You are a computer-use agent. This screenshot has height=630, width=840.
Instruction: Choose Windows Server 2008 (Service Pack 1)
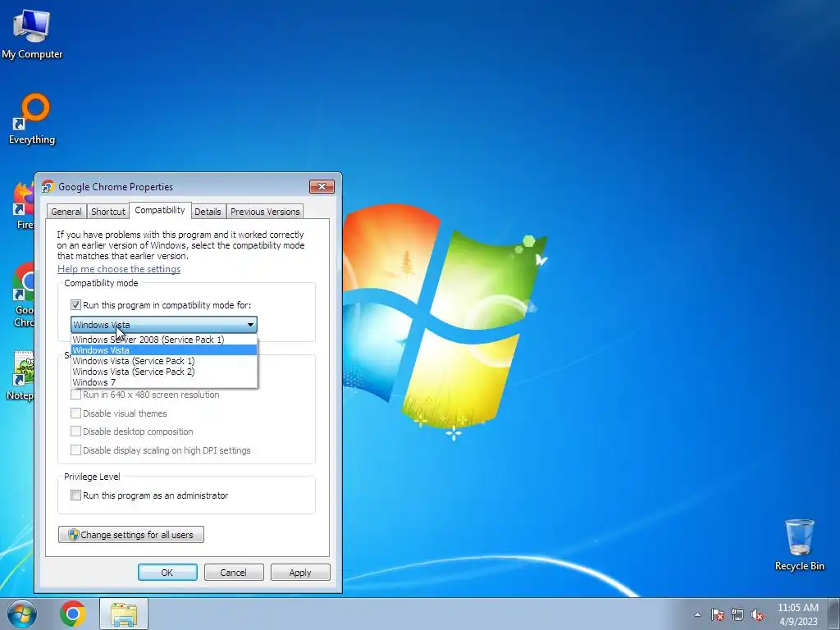(164, 339)
